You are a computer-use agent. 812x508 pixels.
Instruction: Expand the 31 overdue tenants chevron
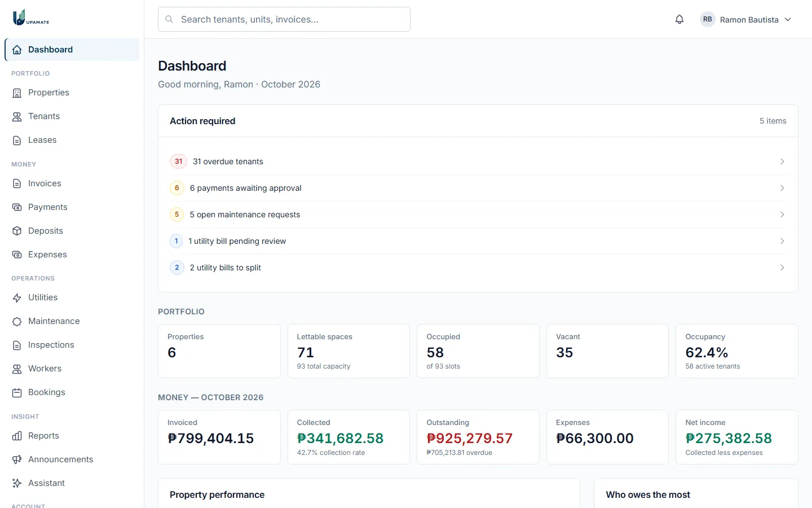point(782,161)
